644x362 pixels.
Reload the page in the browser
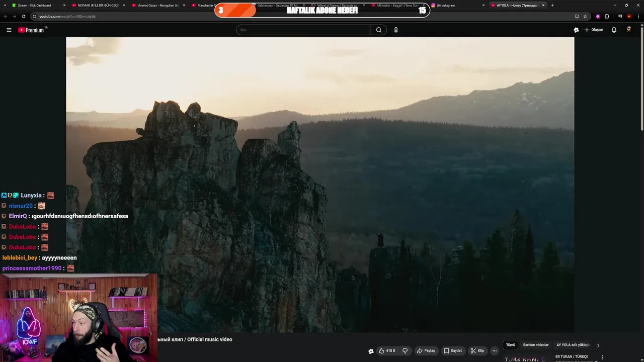pyautogui.click(x=23, y=16)
